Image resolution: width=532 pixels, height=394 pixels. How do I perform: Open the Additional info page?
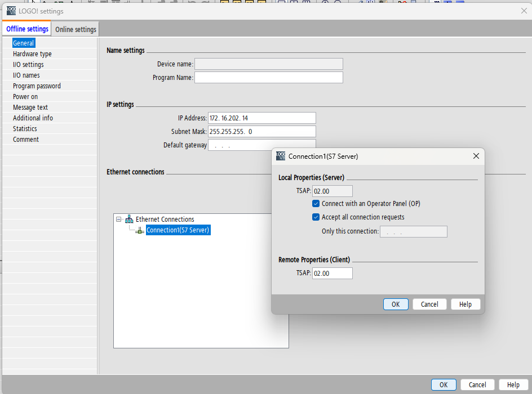(33, 118)
